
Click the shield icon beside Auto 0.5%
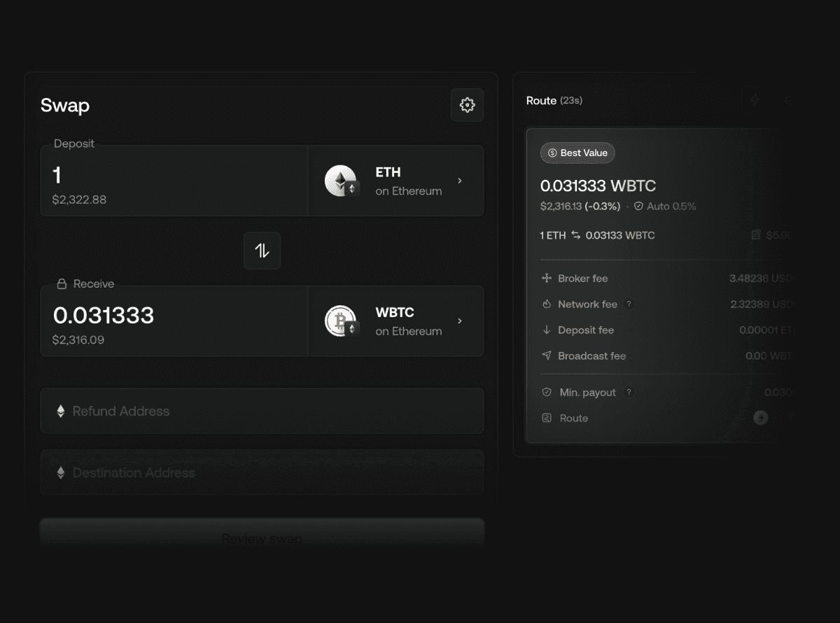pyautogui.click(x=638, y=206)
